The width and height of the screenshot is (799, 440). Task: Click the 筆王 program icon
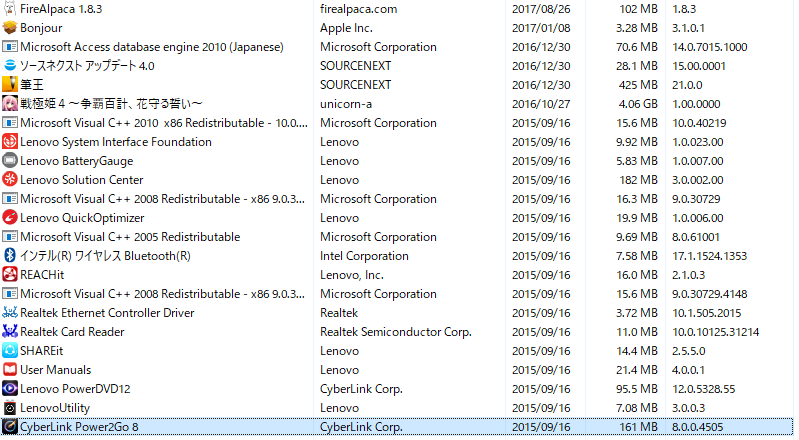click(x=10, y=85)
